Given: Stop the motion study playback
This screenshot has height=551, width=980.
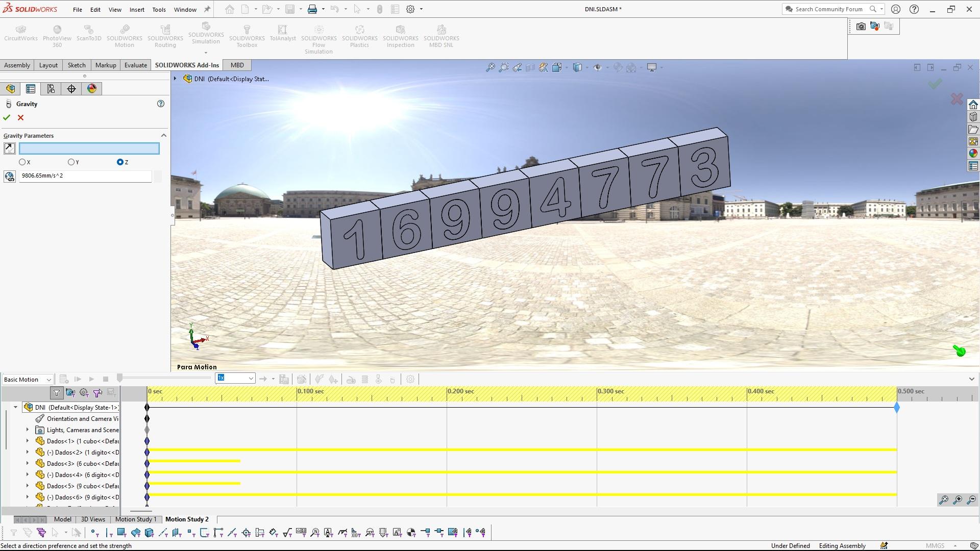Looking at the screenshot, I should (x=106, y=380).
